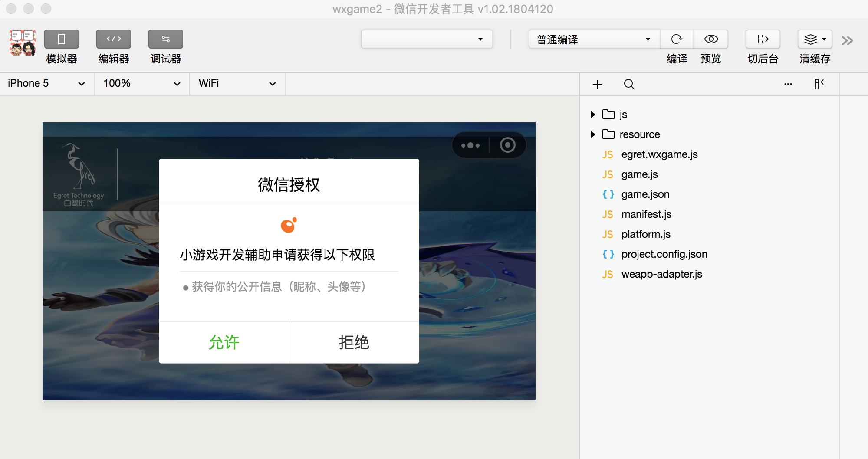This screenshot has width=868, height=459.
Task: Click the switch to background icon
Action: pyautogui.click(x=763, y=39)
